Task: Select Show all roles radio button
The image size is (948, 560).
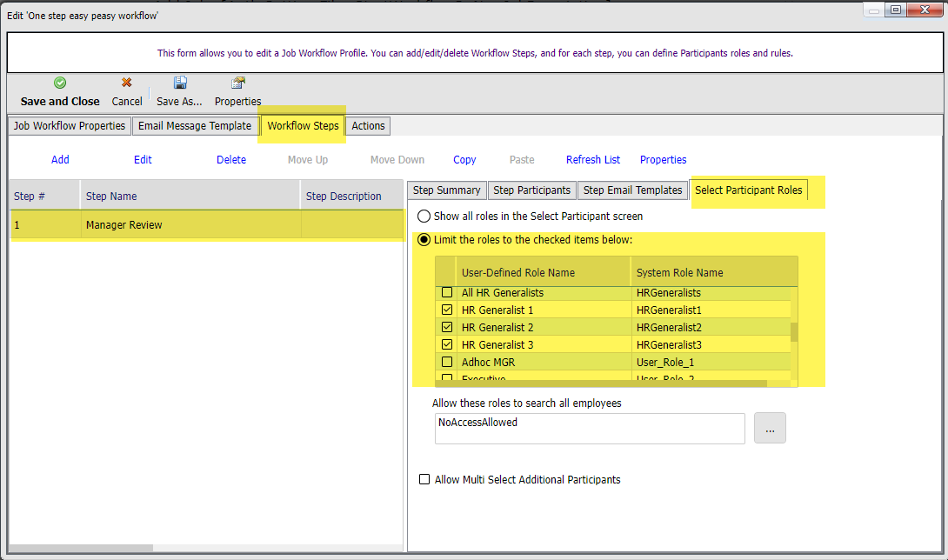Action: [424, 216]
